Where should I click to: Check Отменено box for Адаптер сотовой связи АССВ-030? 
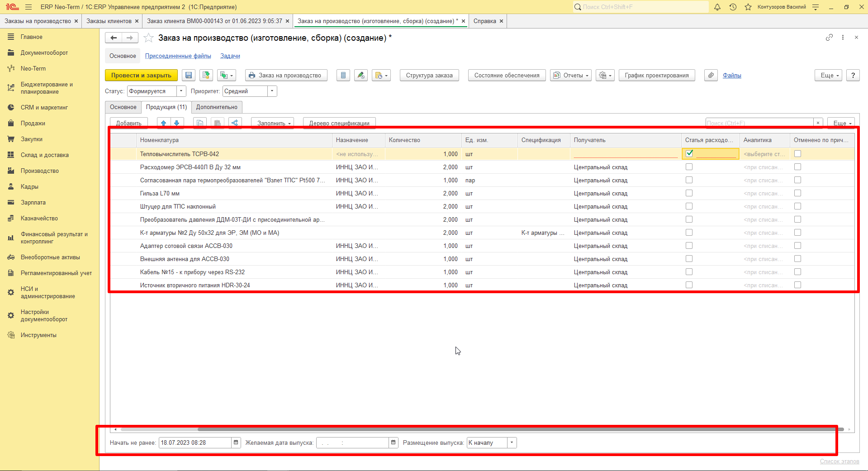[x=797, y=246]
